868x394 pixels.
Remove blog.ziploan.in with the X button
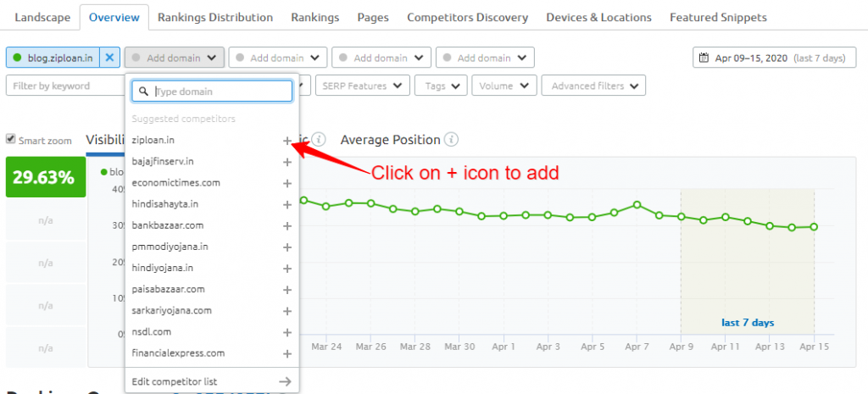coord(109,58)
